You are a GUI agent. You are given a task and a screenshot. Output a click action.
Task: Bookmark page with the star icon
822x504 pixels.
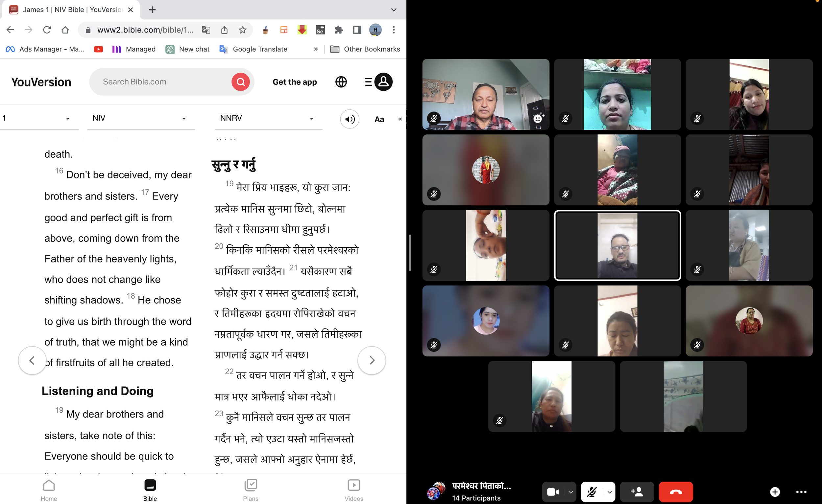coord(243,30)
